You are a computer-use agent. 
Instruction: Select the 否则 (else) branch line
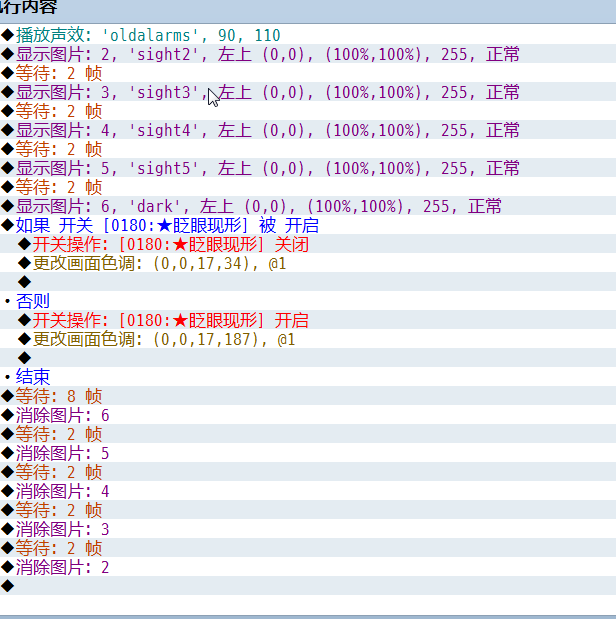tap(308, 301)
